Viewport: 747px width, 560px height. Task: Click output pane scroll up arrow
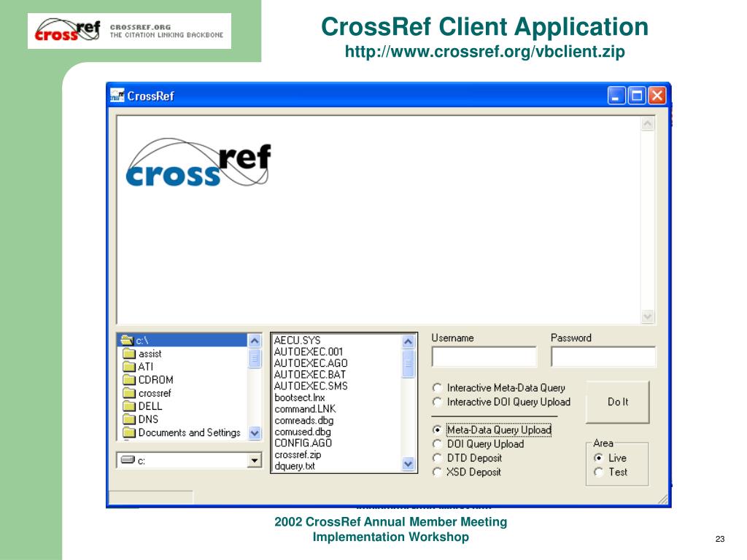(648, 124)
